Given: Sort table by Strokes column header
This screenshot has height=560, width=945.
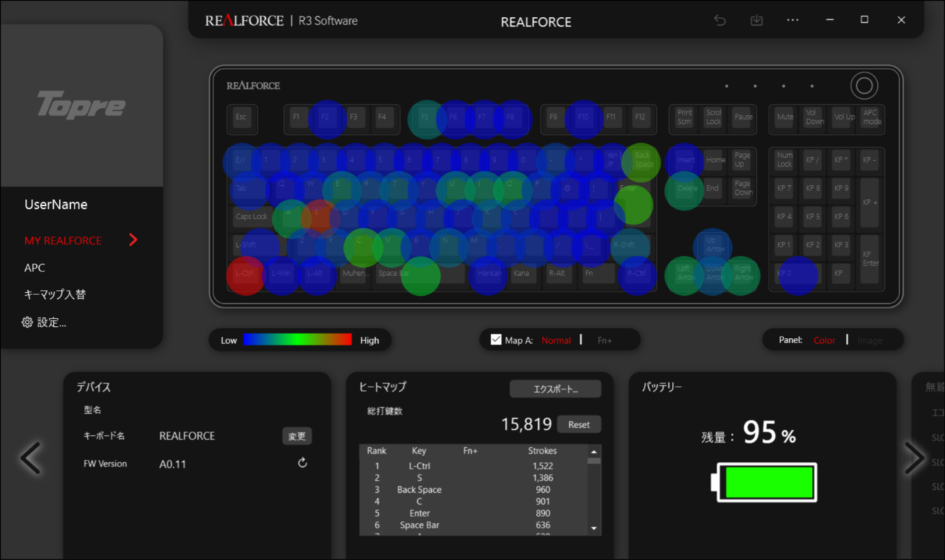Looking at the screenshot, I should (543, 451).
